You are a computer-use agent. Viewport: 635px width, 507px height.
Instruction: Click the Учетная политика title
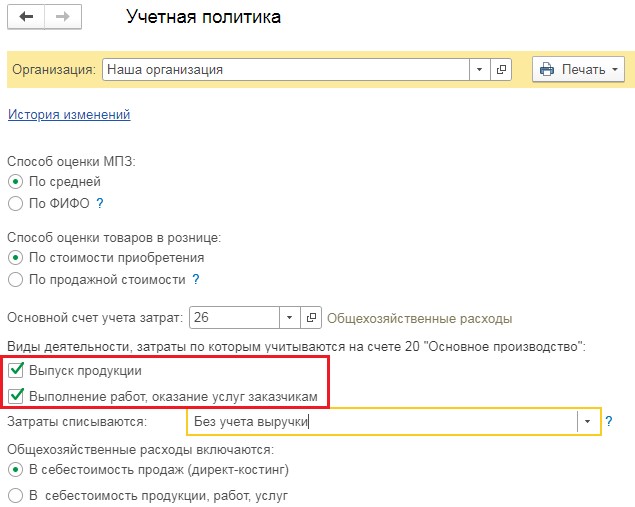click(x=203, y=17)
